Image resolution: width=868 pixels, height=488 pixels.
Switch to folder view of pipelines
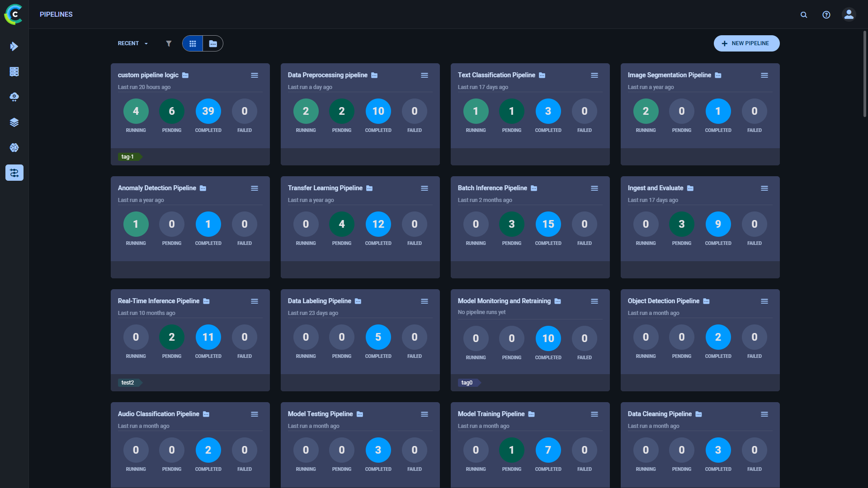tap(213, 43)
